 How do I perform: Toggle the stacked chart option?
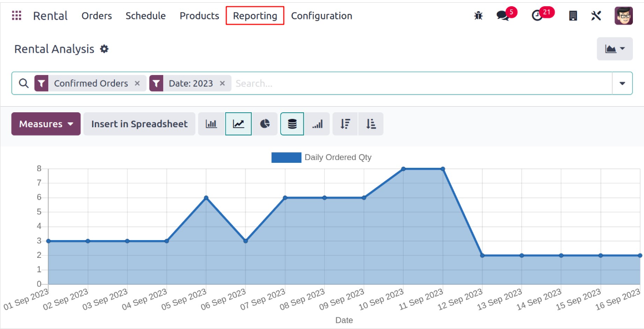coord(292,124)
